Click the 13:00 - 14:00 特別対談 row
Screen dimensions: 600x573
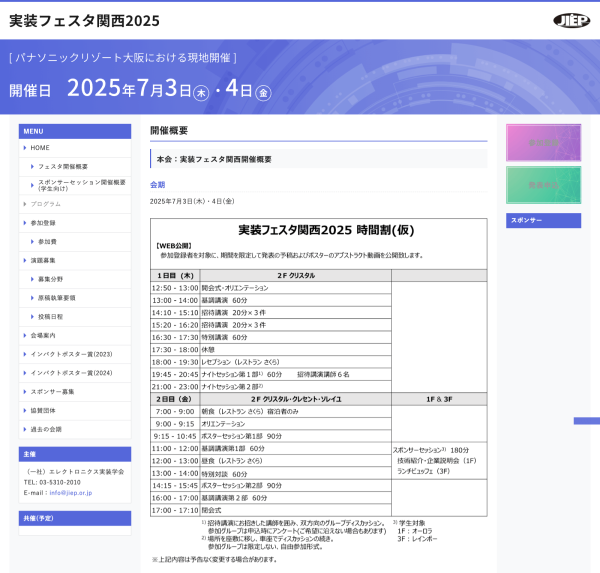(x=271, y=473)
